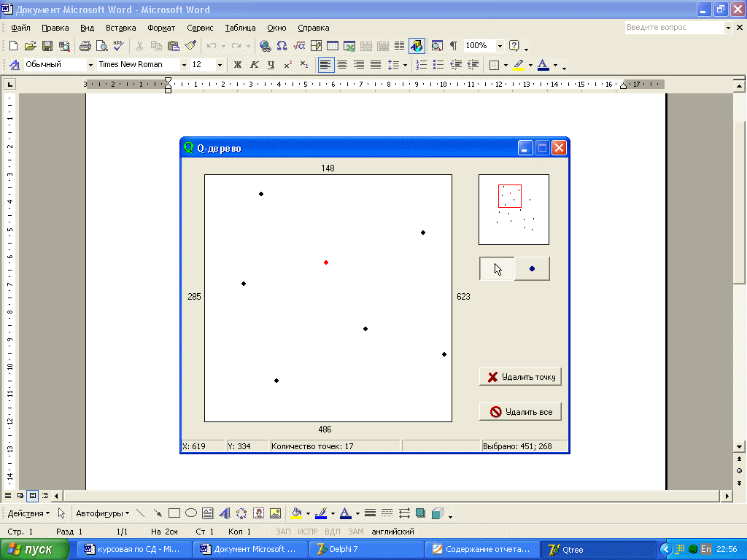Screen dimensions: 747x560
Task: Click the yellow highlight color button
Action: pos(519,65)
